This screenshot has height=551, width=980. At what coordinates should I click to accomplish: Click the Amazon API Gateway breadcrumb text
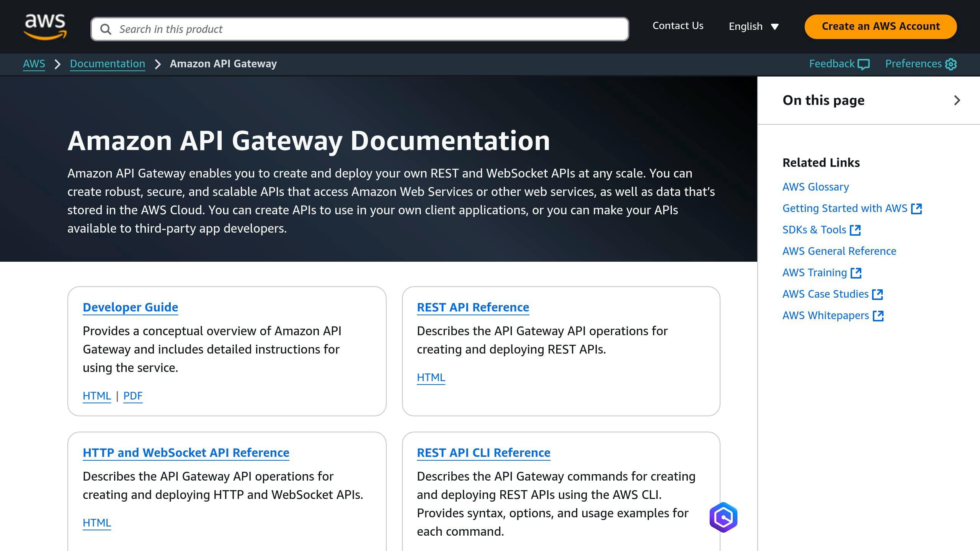[223, 64]
